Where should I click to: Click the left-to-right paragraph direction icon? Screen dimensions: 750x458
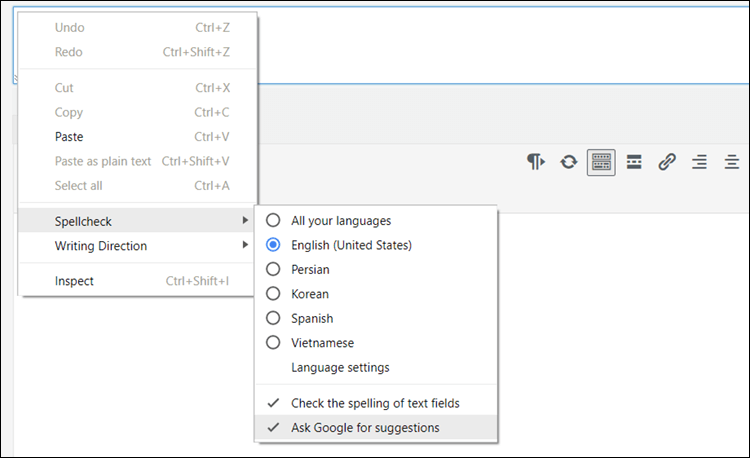pyautogui.click(x=536, y=162)
